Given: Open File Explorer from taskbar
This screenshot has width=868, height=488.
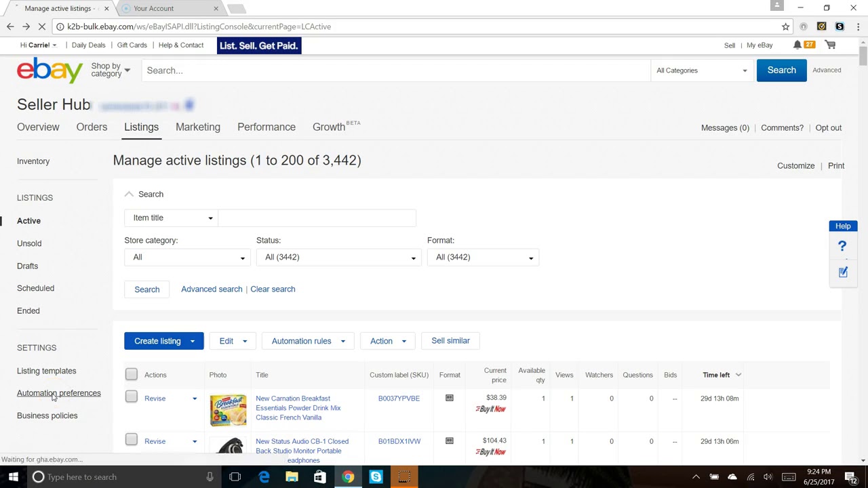Looking at the screenshot, I should tap(292, 476).
